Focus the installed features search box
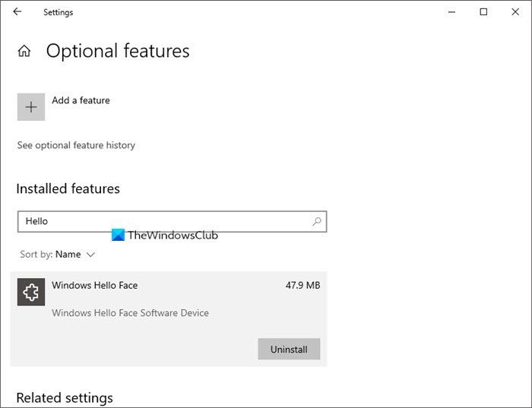The image size is (532, 408). 172,221
